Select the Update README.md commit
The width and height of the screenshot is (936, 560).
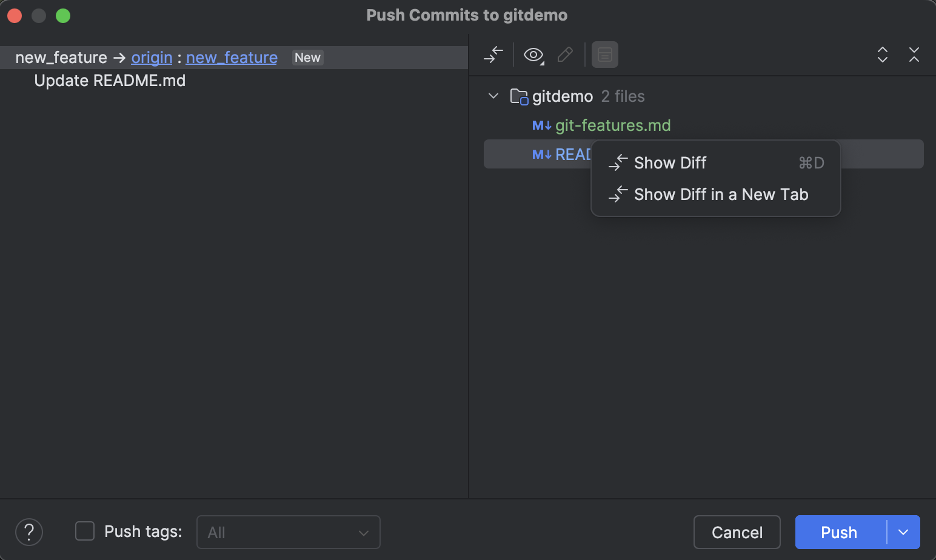point(109,80)
